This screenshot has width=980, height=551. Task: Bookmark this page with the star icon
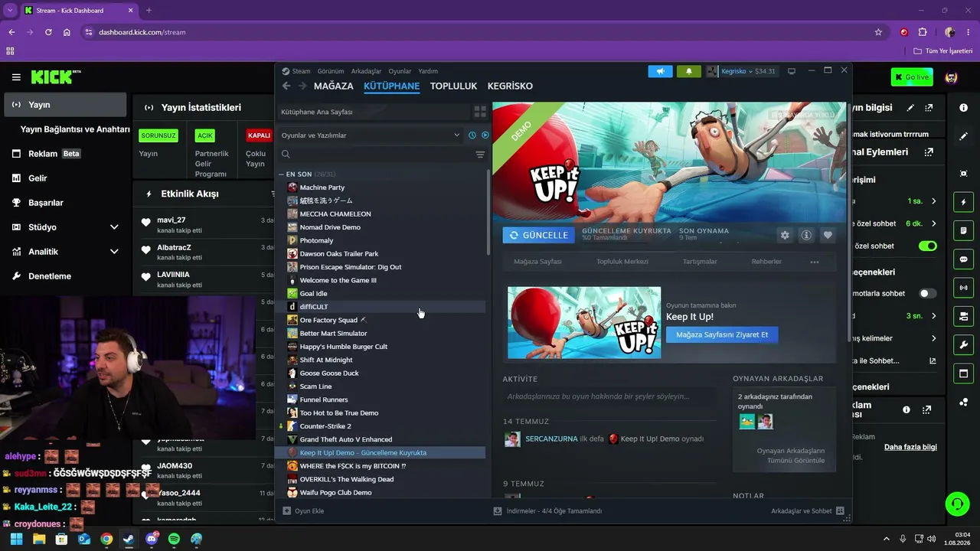coord(878,32)
